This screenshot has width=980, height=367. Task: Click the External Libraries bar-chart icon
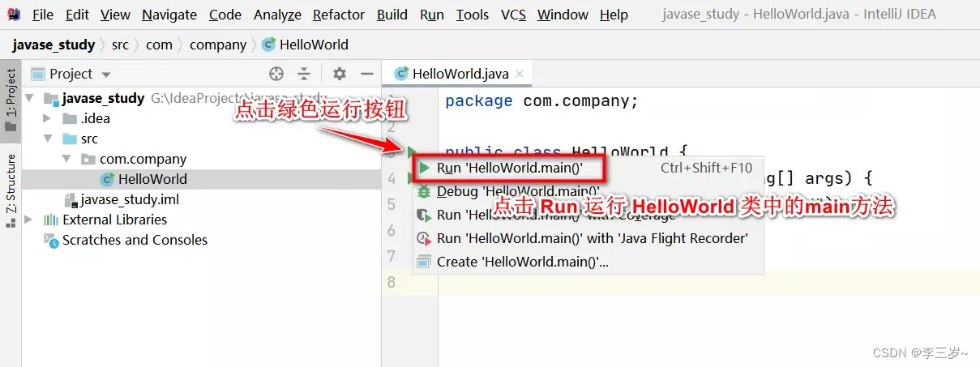pyautogui.click(x=51, y=220)
